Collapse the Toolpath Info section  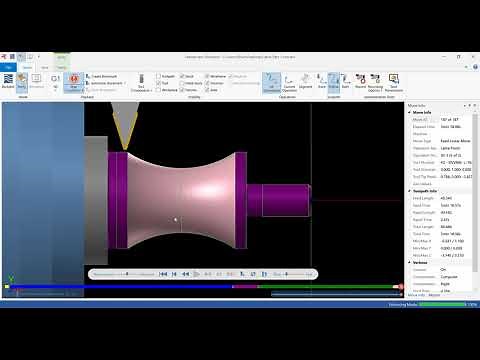pyautogui.click(x=410, y=191)
